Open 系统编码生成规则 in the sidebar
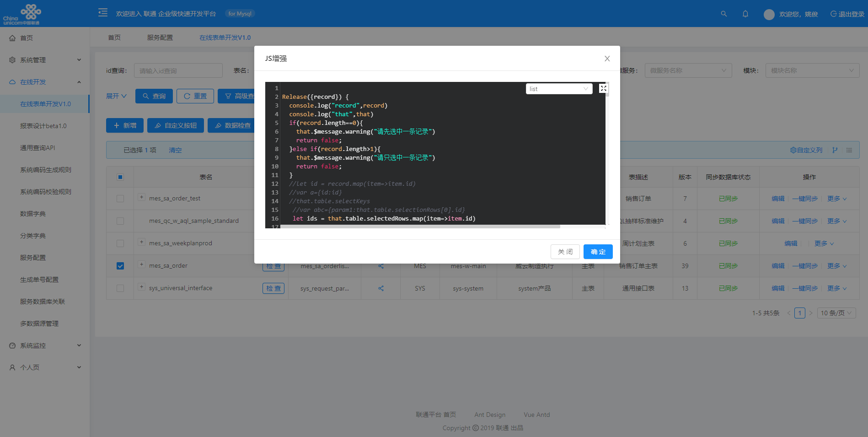868x437 pixels. [45, 170]
